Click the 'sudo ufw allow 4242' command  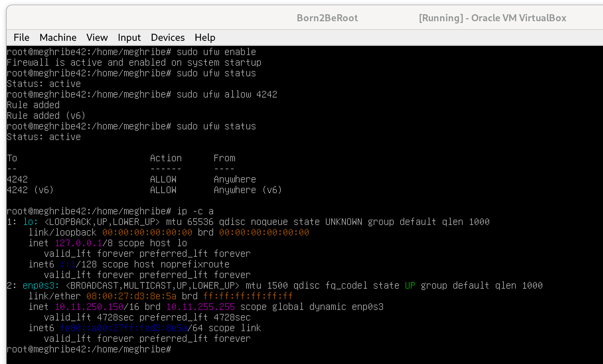(x=227, y=95)
